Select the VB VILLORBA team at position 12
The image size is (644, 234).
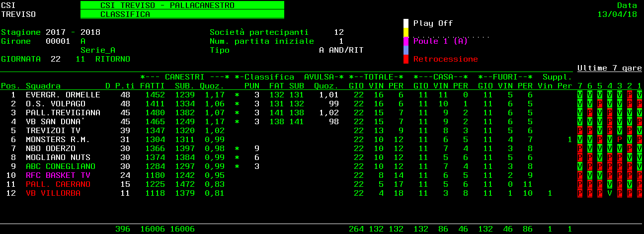tap(53, 193)
